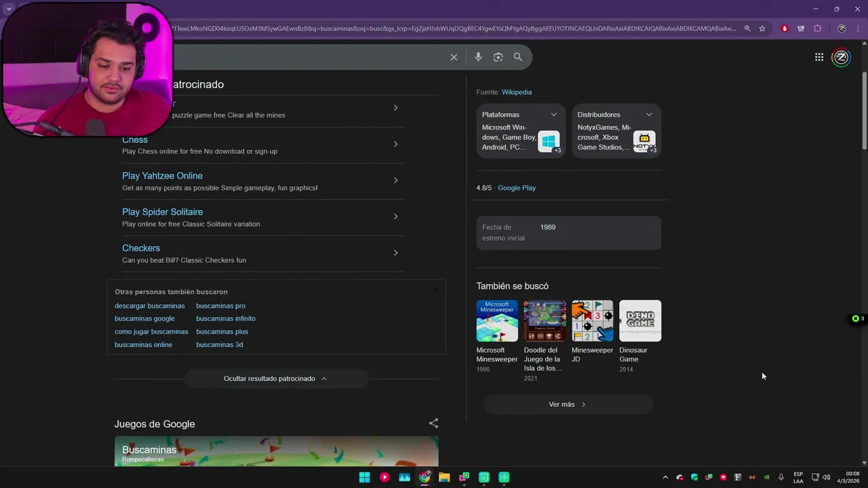Open the Dinosaur Game thumbnail
The image size is (868, 488).
tap(640, 321)
